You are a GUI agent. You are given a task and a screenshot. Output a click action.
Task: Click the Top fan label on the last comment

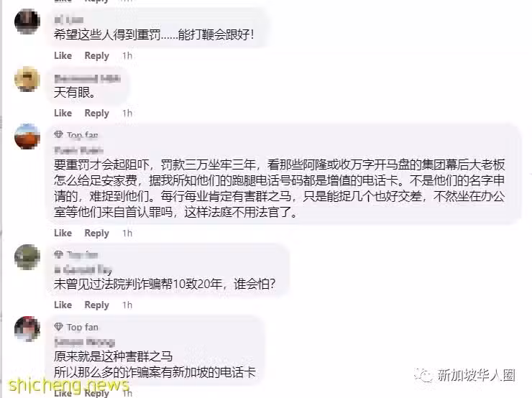pyautogui.click(x=83, y=327)
